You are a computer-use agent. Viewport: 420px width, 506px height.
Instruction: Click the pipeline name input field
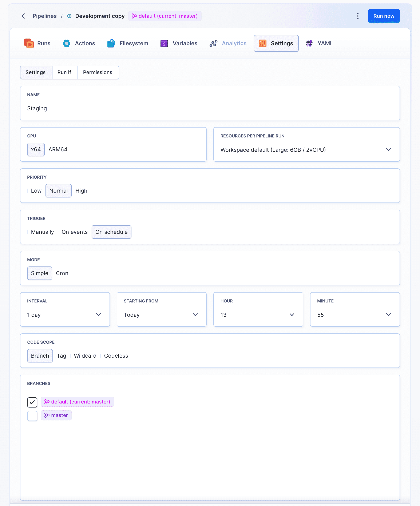(x=210, y=108)
